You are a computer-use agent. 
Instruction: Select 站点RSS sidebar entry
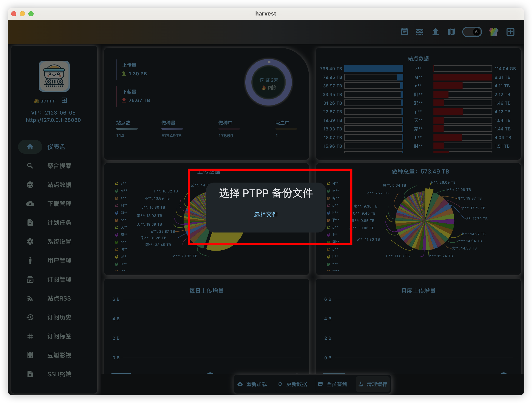click(59, 298)
